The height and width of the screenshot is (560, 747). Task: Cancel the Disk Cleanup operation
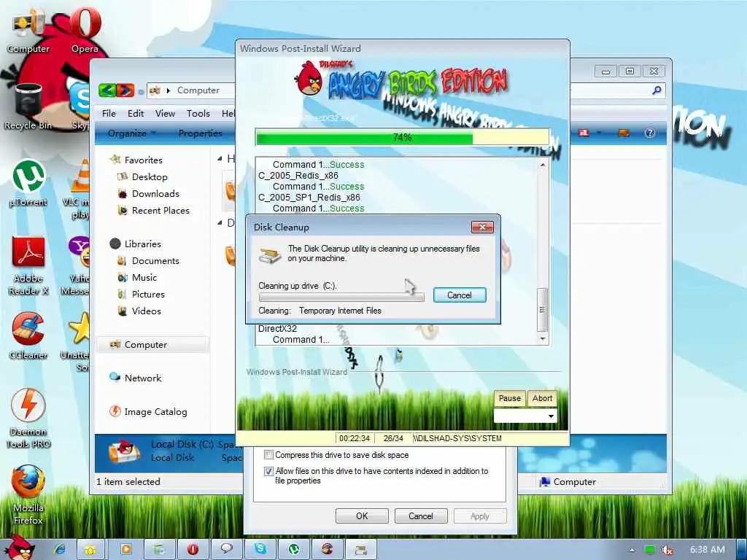click(460, 295)
